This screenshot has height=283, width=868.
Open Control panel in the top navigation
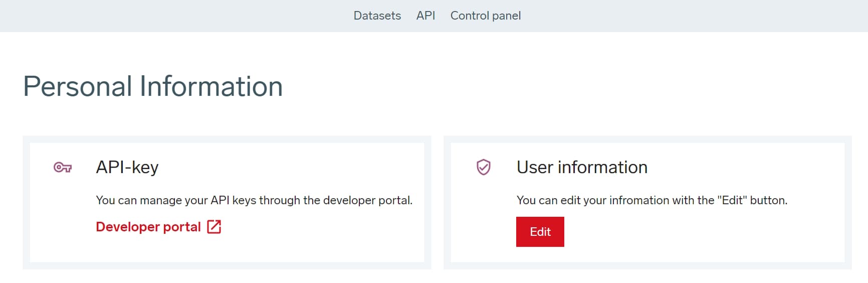pos(485,16)
